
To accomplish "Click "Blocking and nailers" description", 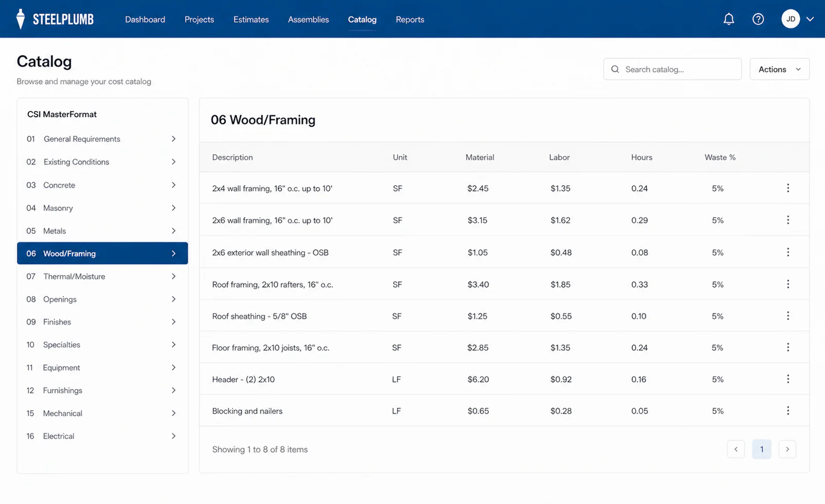I will point(247,411).
